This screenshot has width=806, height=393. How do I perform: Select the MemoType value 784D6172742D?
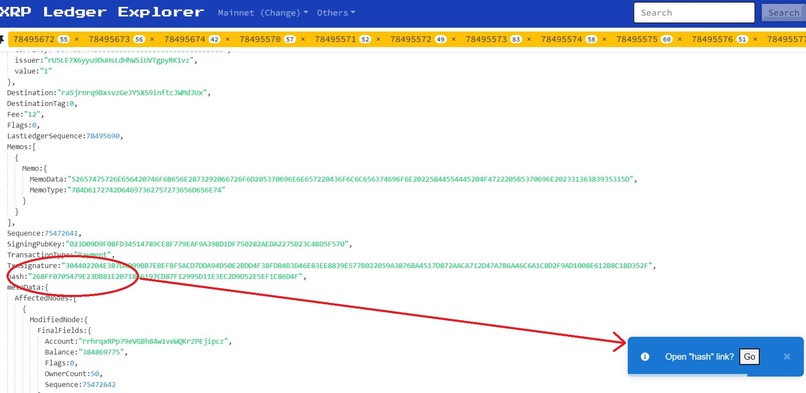pyautogui.click(x=146, y=190)
